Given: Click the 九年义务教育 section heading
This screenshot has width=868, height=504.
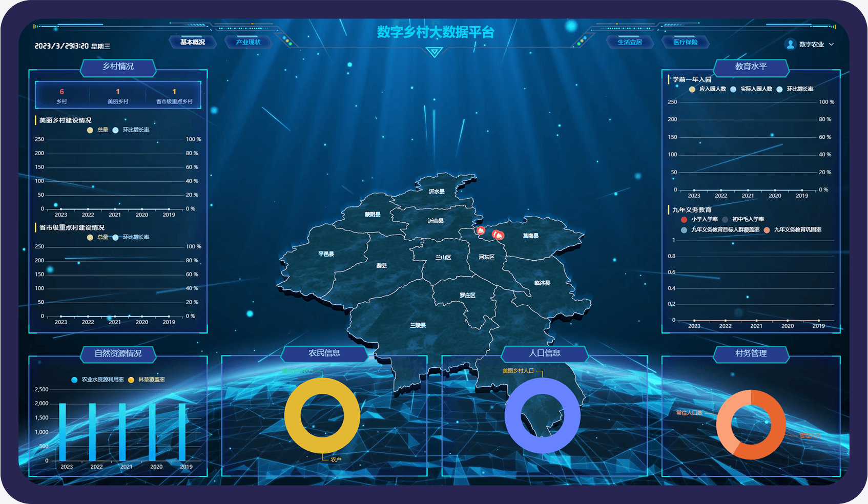Looking at the screenshot, I should 692,210.
